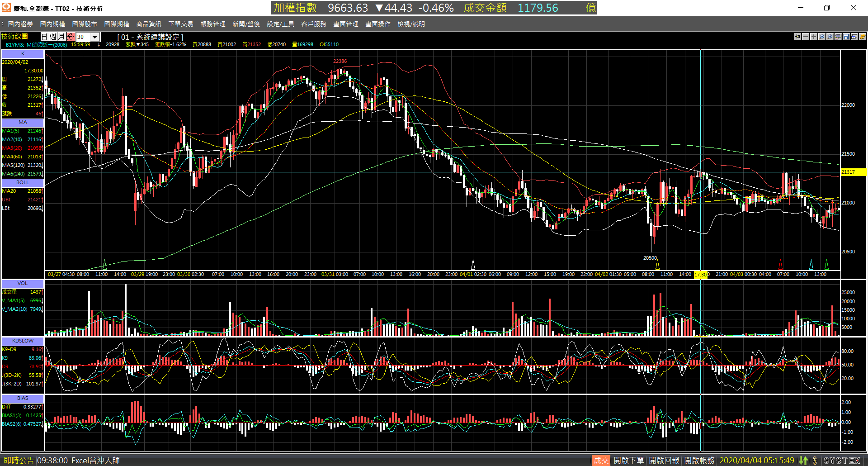The image size is (868, 466).
Task: Click the BIAS panel header
Action: pyautogui.click(x=23, y=399)
